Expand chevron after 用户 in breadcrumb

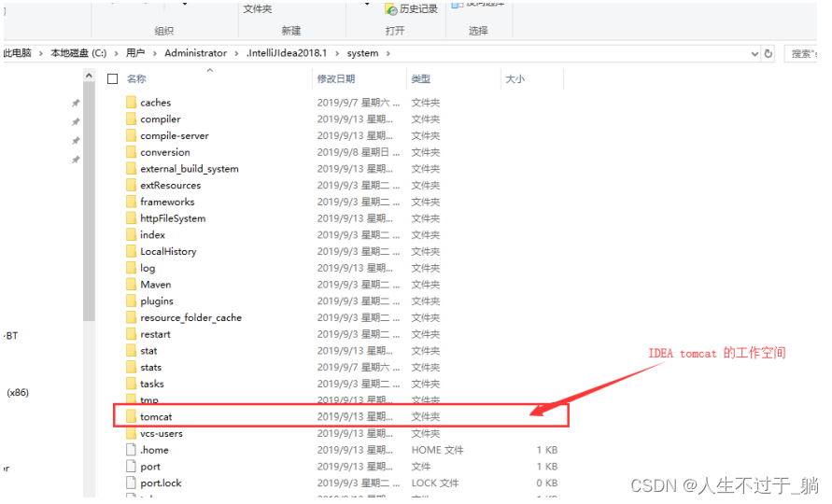154,53
